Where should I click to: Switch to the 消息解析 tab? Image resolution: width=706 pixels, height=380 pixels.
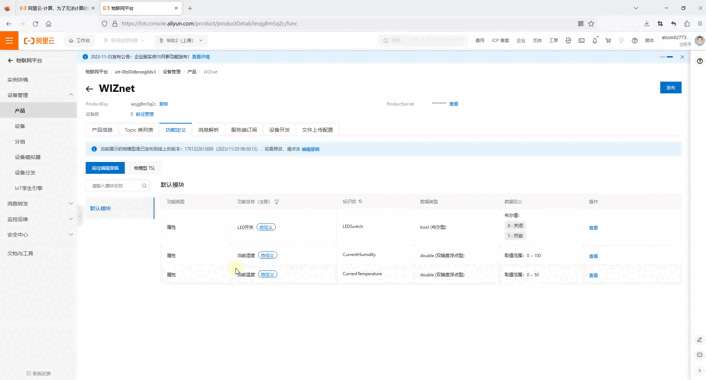(x=208, y=130)
